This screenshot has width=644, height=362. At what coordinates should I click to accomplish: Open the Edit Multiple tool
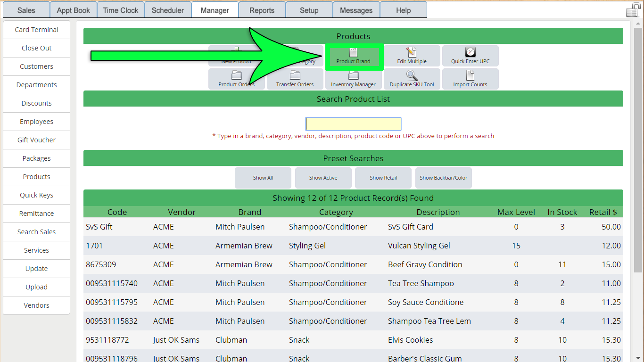(412, 56)
